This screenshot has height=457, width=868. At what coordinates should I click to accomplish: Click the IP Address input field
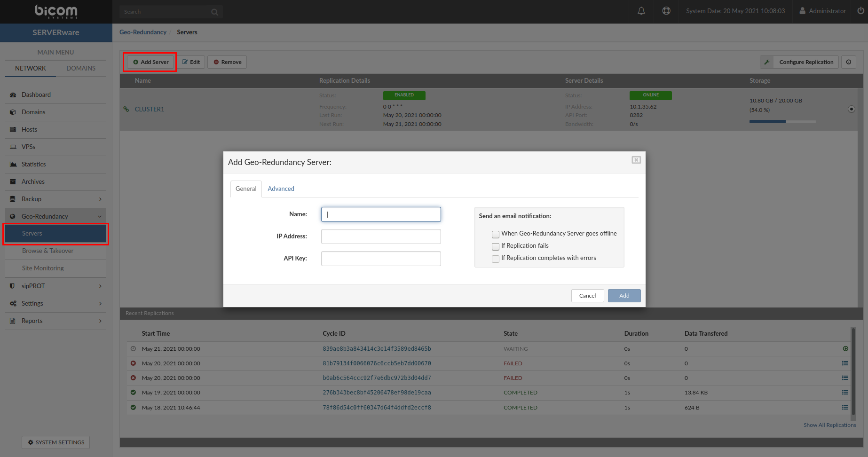[x=381, y=236]
